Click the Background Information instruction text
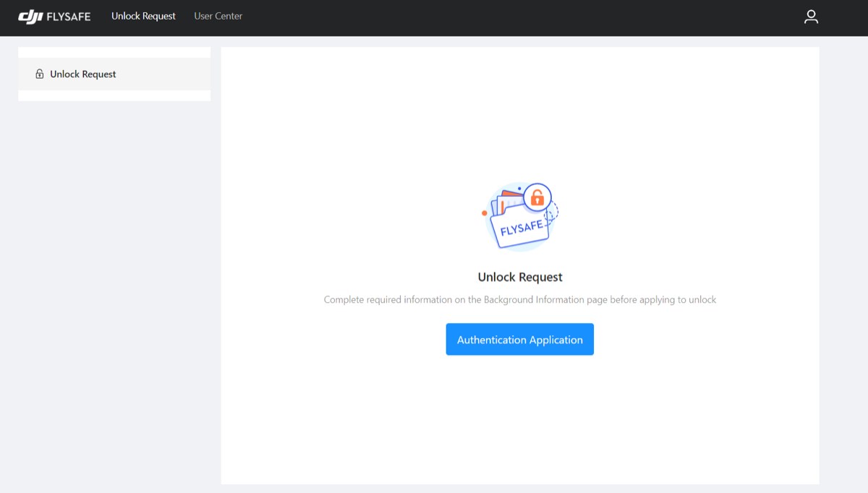Screen dimensions: 868x493 (x=519, y=299)
